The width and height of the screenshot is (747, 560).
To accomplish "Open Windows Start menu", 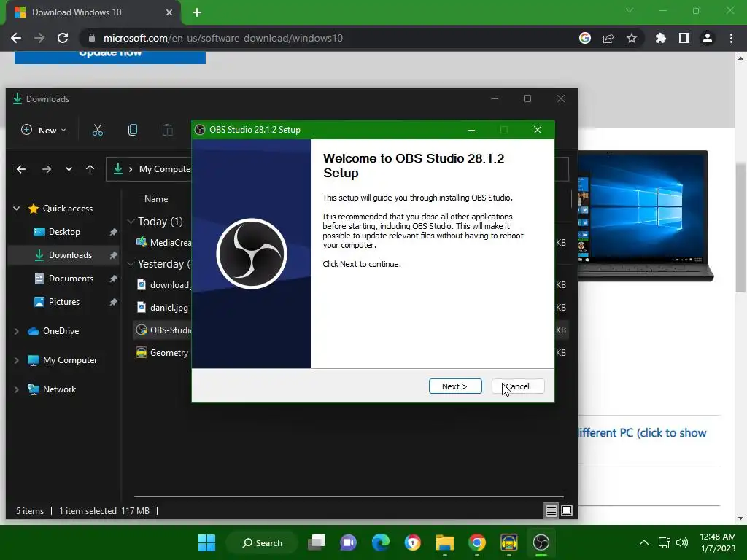I will click(206, 542).
